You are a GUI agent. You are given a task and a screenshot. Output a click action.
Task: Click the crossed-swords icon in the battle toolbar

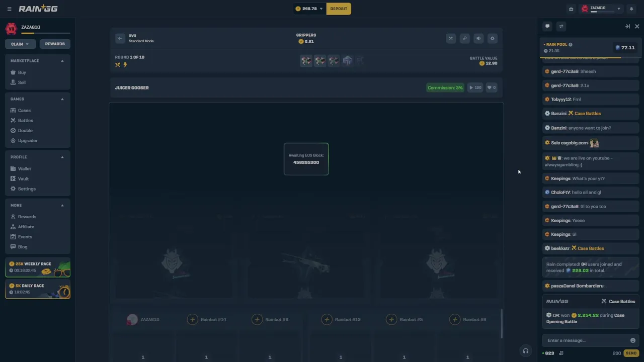click(x=451, y=38)
